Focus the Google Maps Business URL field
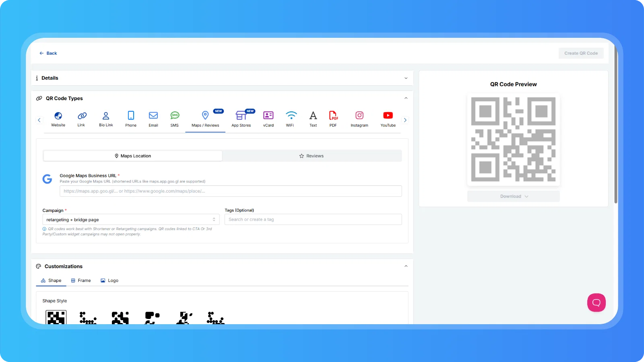The image size is (644, 362). pos(231,191)
